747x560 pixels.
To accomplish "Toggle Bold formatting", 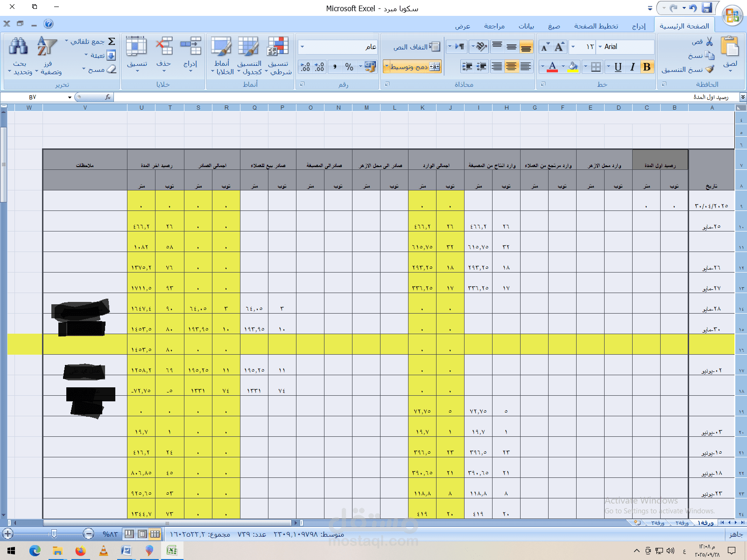I will pos(647,67).
